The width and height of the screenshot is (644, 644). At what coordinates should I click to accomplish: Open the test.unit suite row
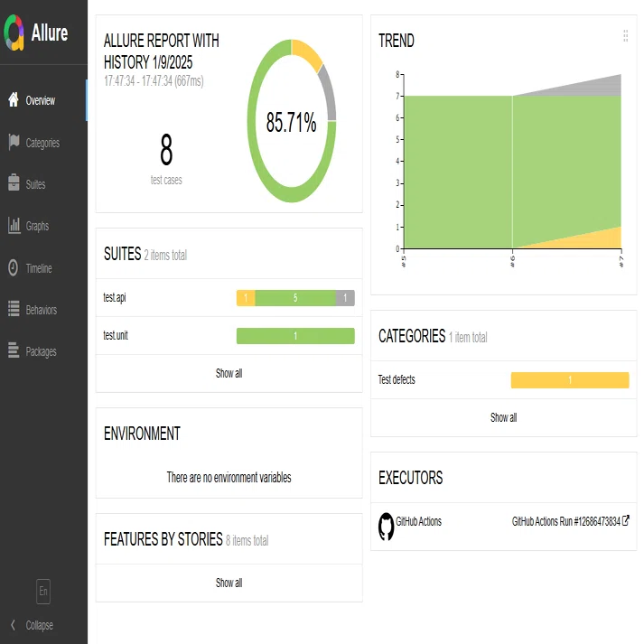(229, 336)
